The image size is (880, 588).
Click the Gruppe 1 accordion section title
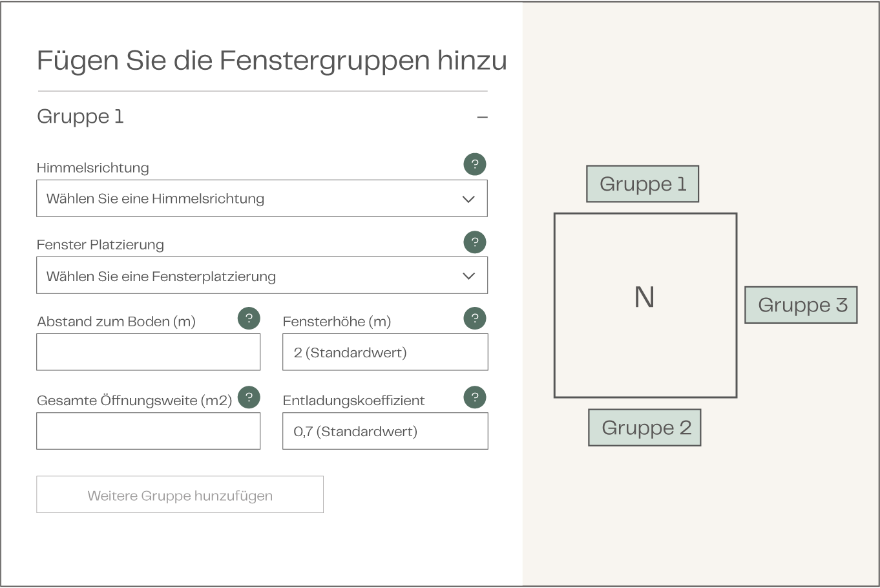[x=80, y=116]
